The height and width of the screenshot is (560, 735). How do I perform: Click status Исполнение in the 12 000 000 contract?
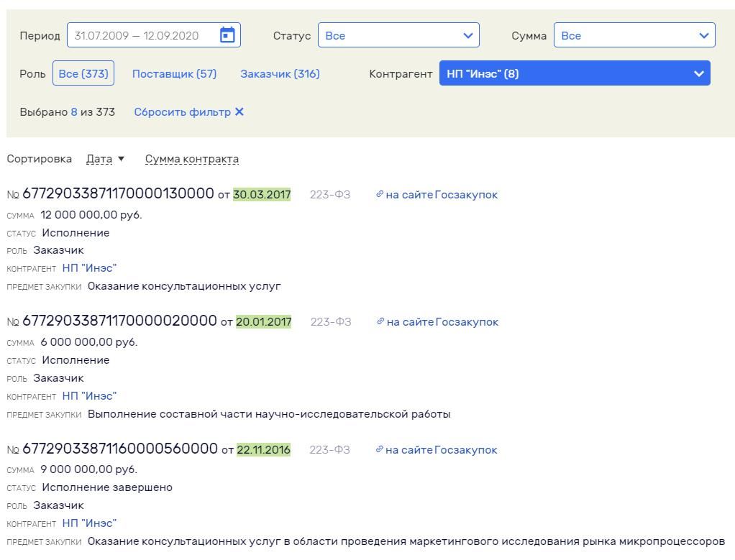click(76, 233)
